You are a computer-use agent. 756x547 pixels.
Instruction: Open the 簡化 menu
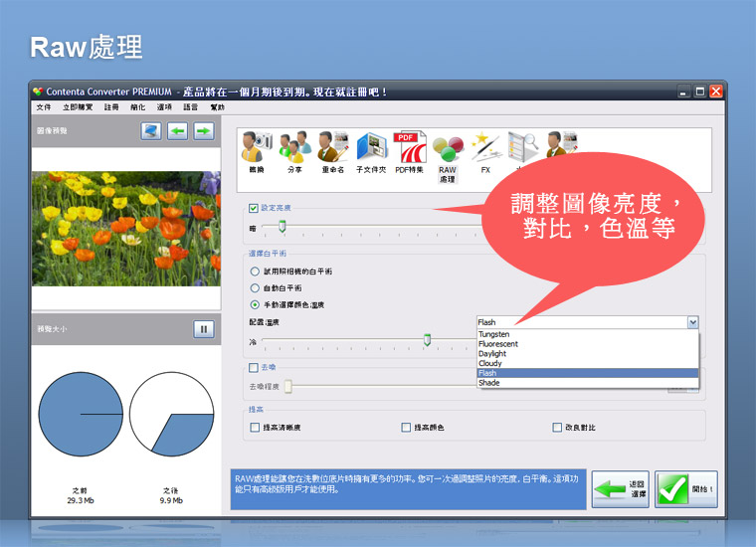coord(138,107)
